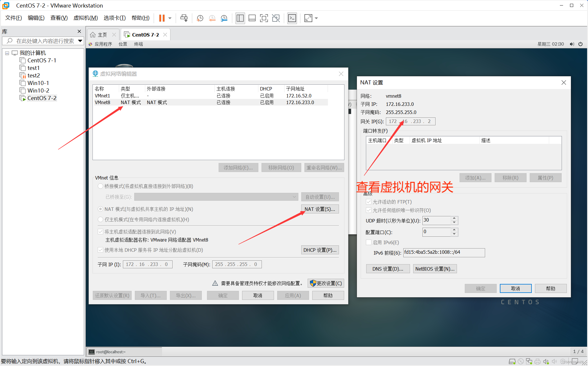This screenshot has width=588, height=366.
Task: Click the CentOS volume speaker icon
Action: coord(571,44)
